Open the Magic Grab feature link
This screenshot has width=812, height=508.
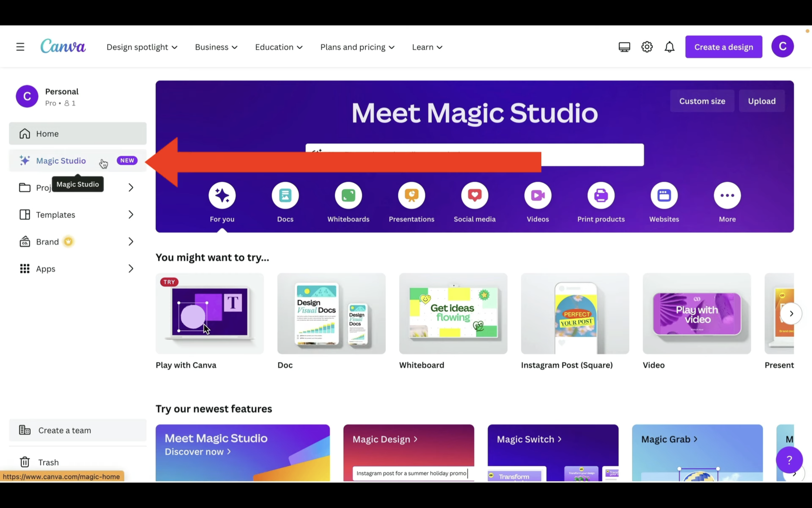coord(669,439)
